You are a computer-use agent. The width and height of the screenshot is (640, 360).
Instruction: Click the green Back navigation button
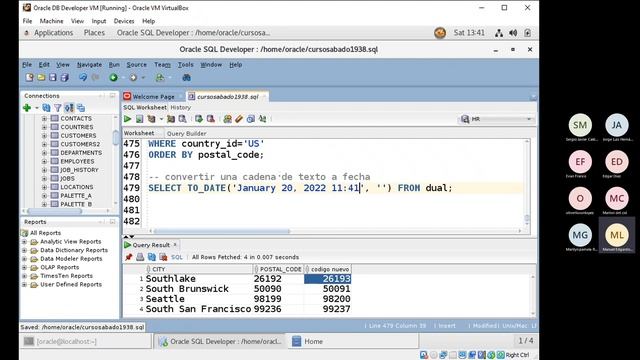(x=113, y=77)
